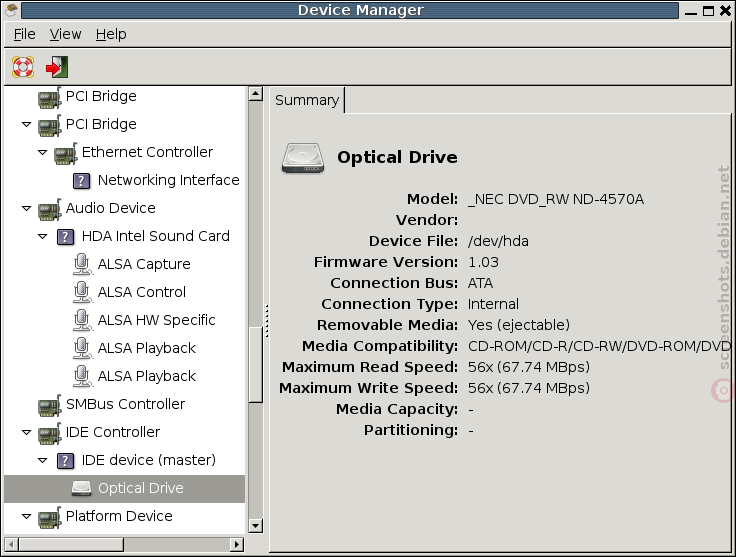Select the Summary tab
Image resolution: width=736 pixels, height=557 pixels.
tap(307, 100)
